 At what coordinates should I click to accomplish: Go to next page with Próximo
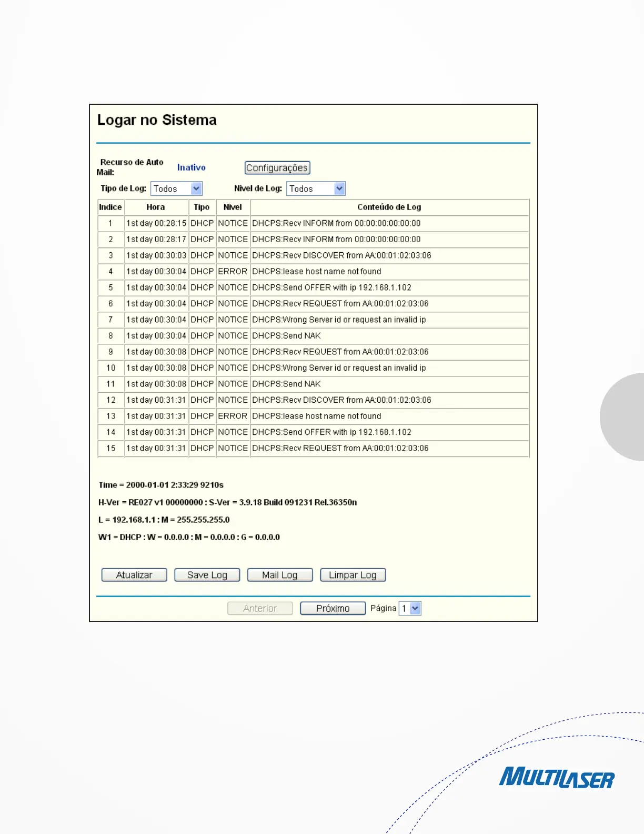(x=333, y=608)
